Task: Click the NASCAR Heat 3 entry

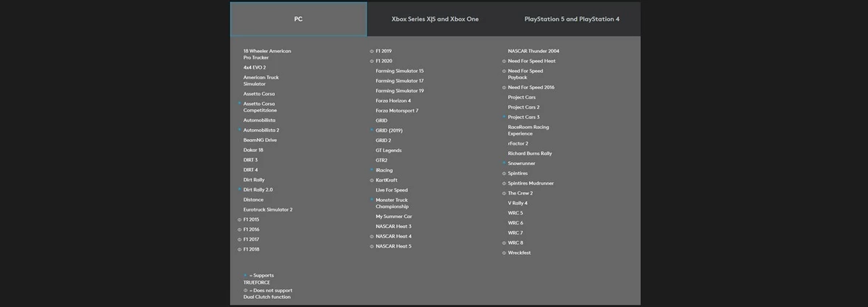Action: point(393,227)
